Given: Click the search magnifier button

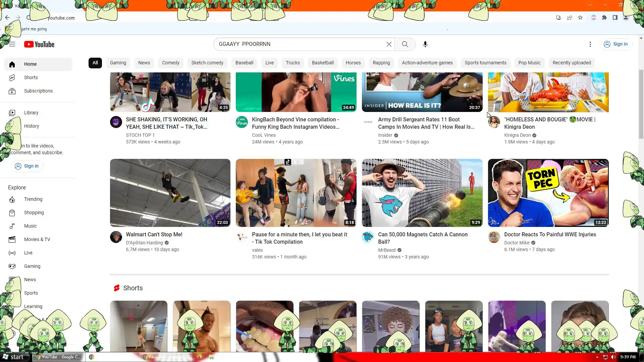Looking at the screenshot, I should pyautogui.click(x=405, y=44).
